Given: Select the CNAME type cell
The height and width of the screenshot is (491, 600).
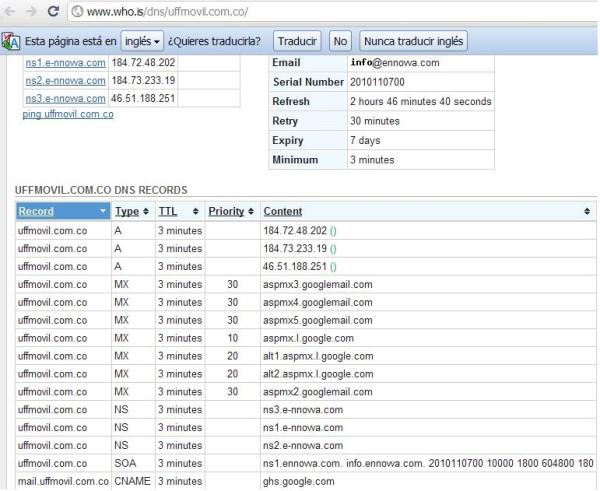Looking at the screenshot, I should click(x=132, y=482).
